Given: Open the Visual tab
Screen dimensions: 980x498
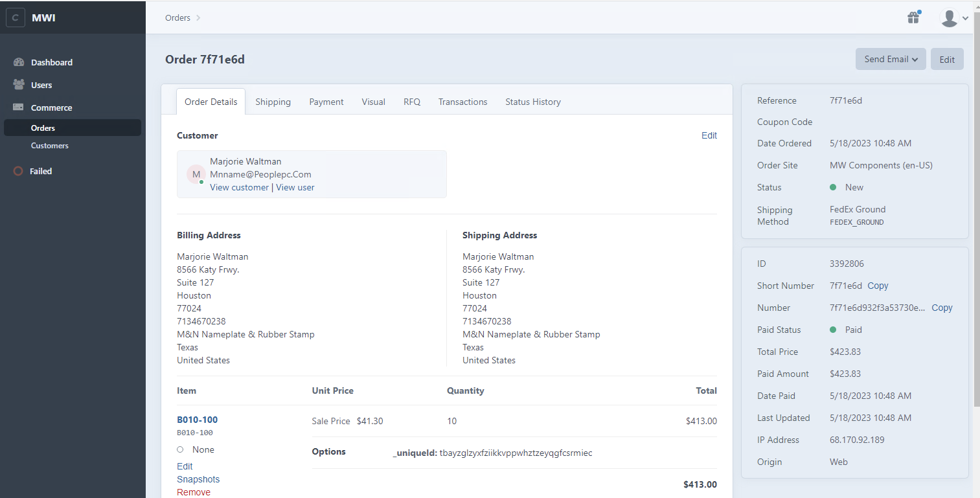Looking at the screenshot, I should click(374, 102).
